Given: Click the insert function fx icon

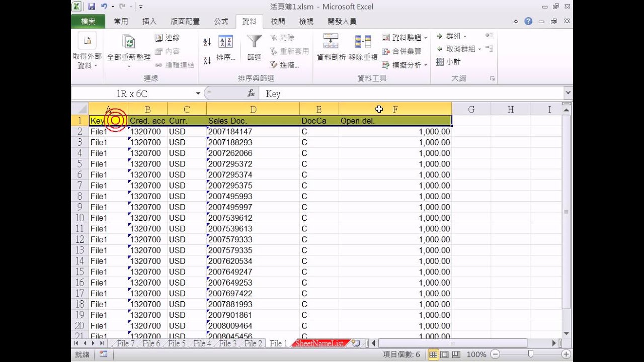Looking at the screenshot, I should pos(251,94).
